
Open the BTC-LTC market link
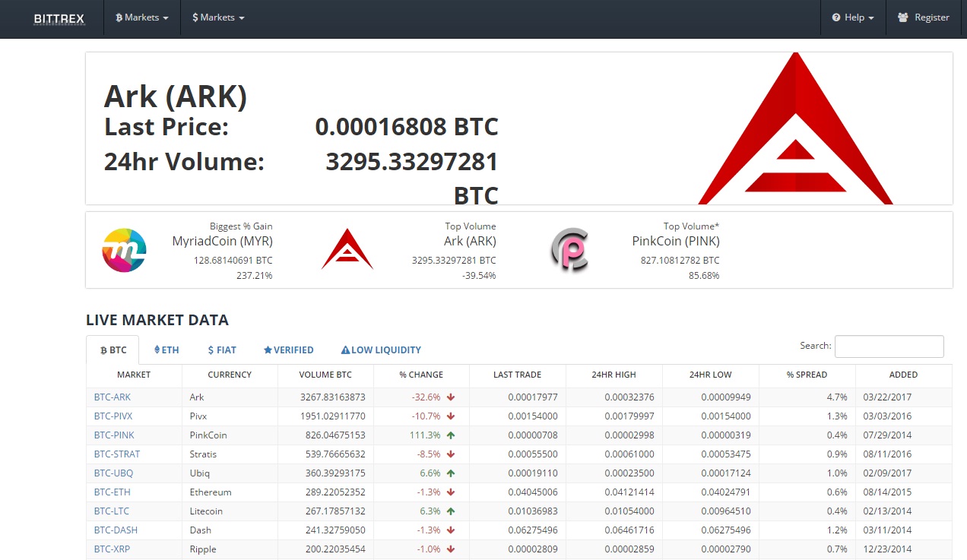click(x=113, y=511)
